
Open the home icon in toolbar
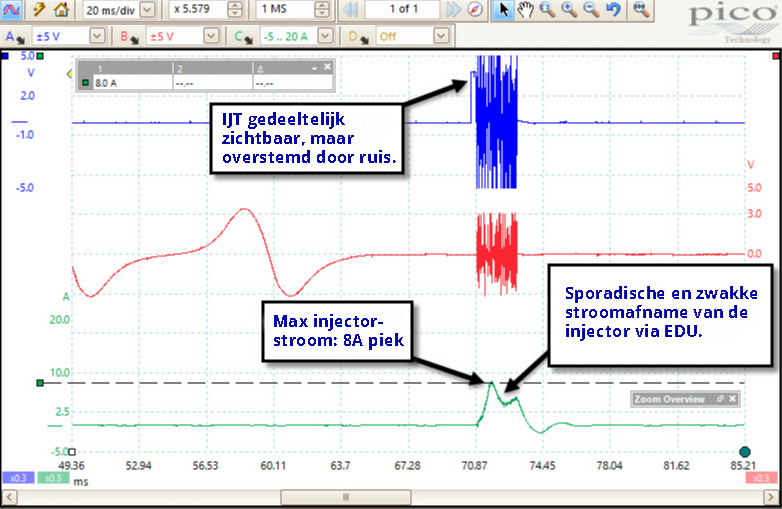pyautogui.click(x=61, y=9)
